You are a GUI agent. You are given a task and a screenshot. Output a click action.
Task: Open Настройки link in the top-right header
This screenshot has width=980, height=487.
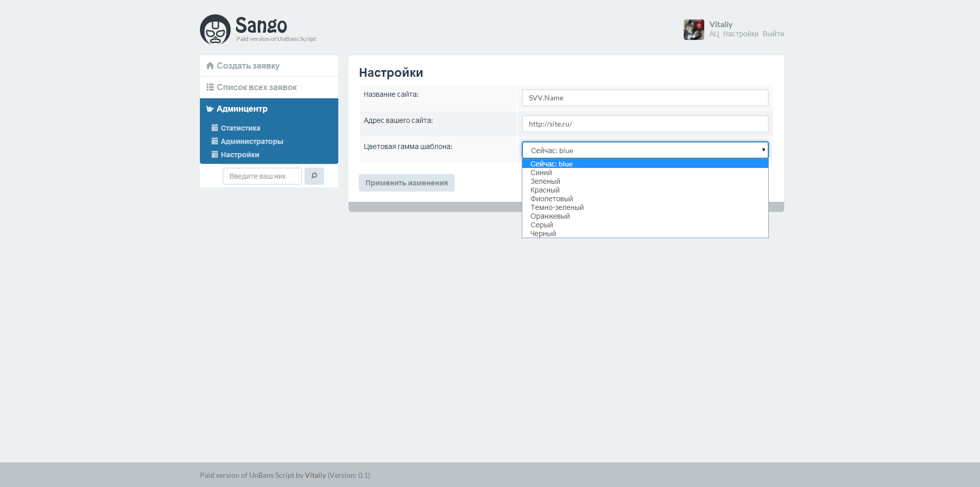741,34
